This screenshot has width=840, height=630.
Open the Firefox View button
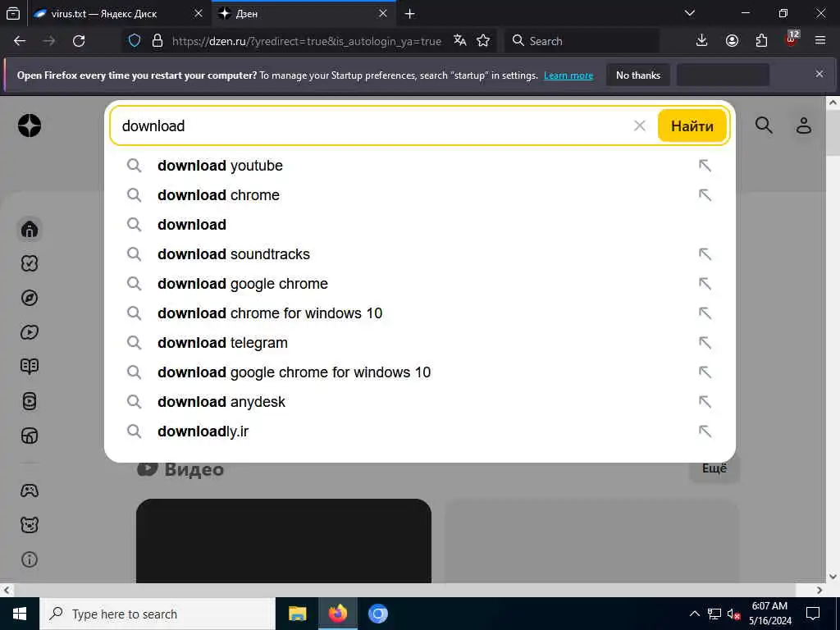tap(13, 13)
